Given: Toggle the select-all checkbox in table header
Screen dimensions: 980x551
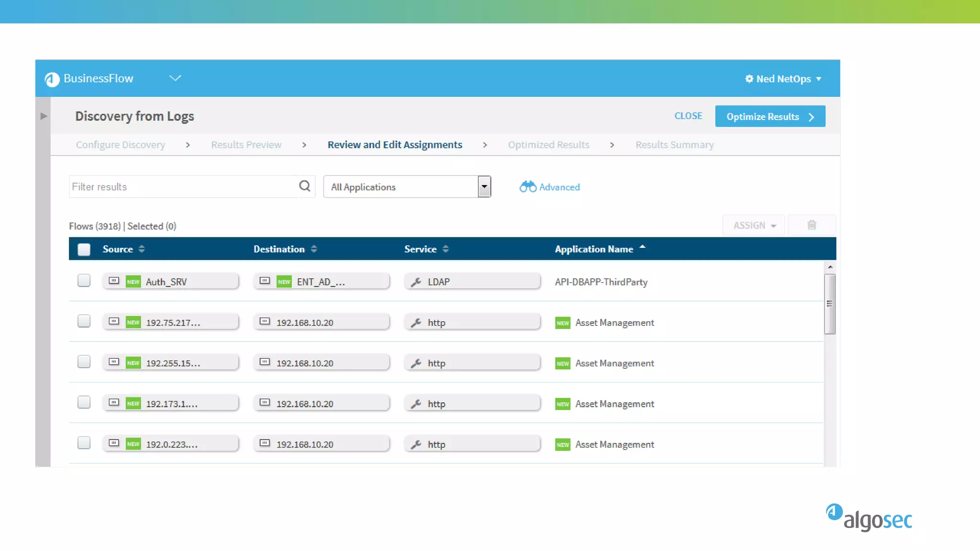Looking at the screenshot, I should tap(84, 249).
